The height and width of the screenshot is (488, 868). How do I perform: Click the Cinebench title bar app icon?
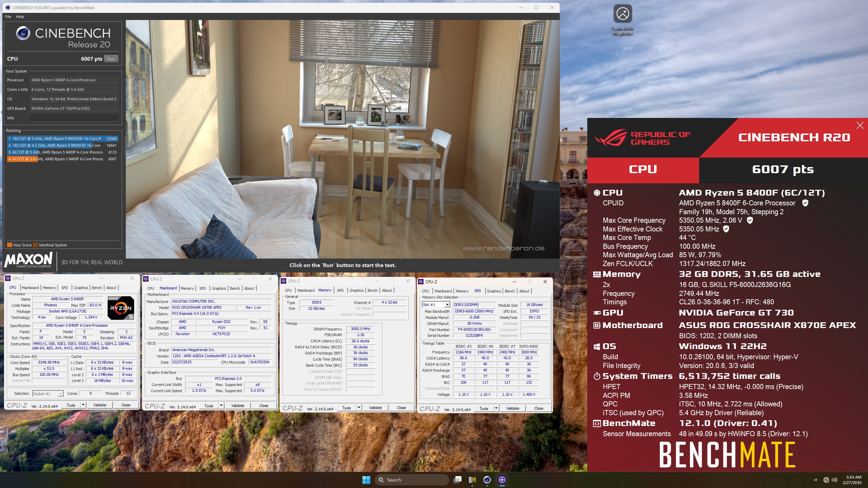point(8,7)
